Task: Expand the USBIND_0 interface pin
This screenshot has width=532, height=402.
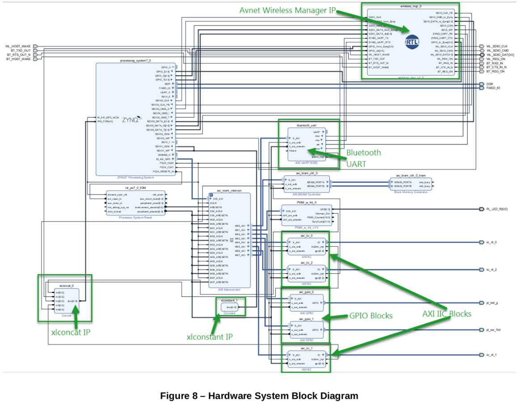Action: tap(173, 155)
